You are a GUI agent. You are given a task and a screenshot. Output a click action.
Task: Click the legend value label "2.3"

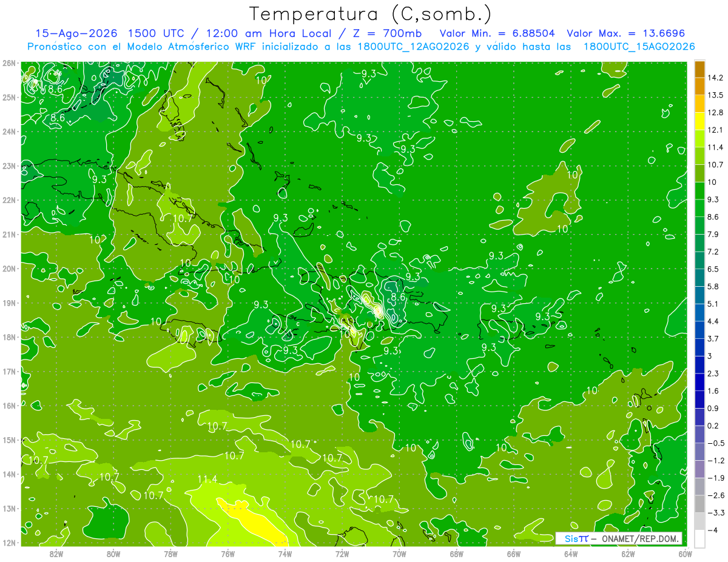tap(713, 373)
